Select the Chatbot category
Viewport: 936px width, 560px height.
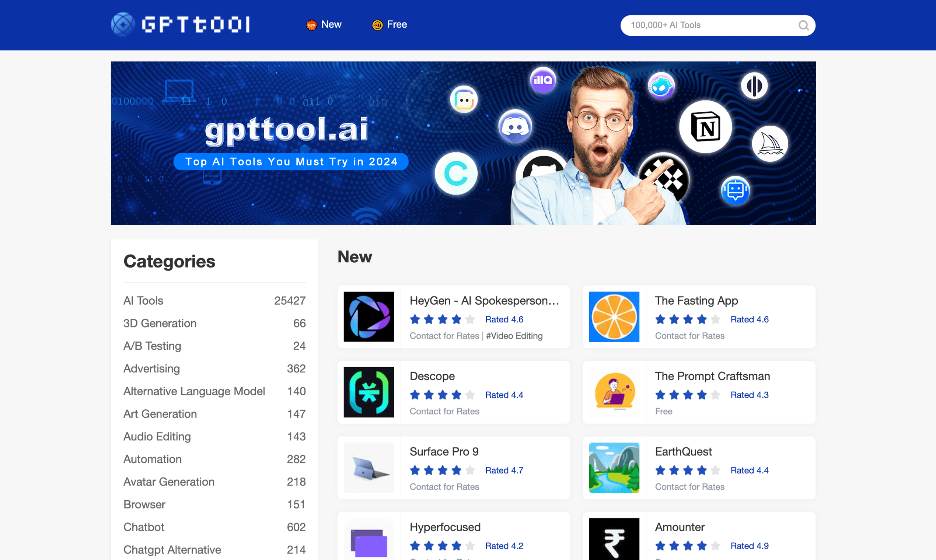[x=144, y=527]
